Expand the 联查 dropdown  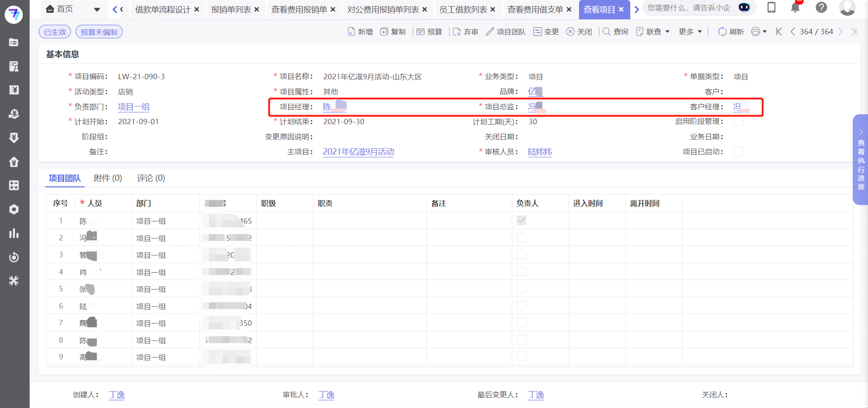653,32
